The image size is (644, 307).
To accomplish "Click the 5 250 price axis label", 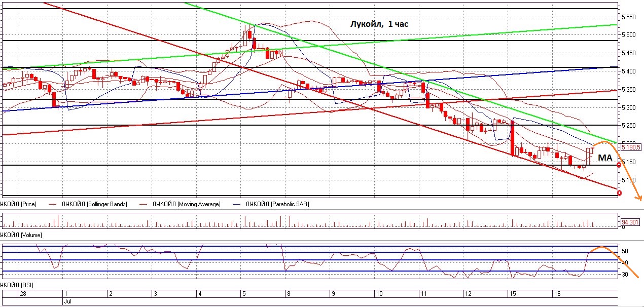I will coord(629,126).
